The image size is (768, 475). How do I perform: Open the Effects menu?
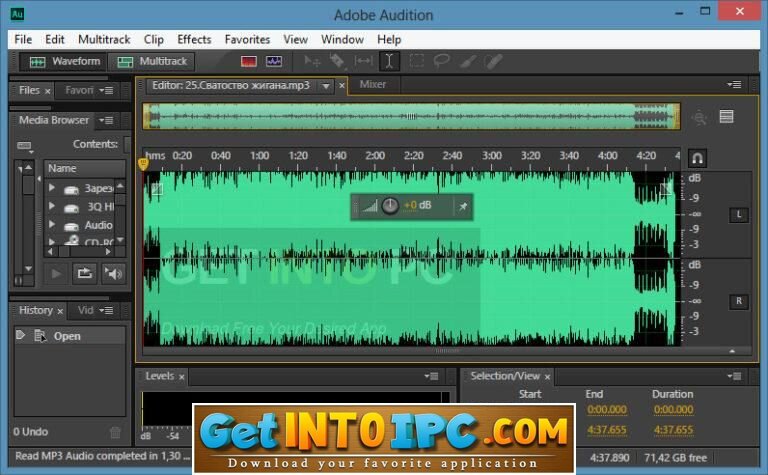tap(194, 39)
